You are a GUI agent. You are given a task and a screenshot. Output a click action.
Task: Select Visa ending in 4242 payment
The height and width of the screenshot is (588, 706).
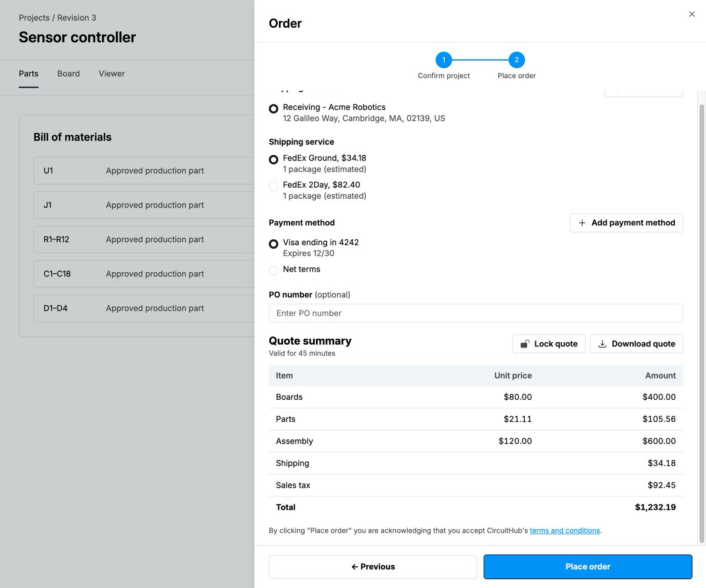[x=274, y=243]
